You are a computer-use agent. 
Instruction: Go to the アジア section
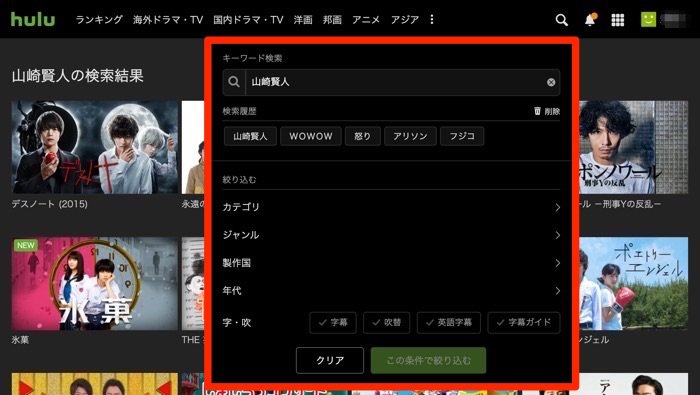click(404, 20)
